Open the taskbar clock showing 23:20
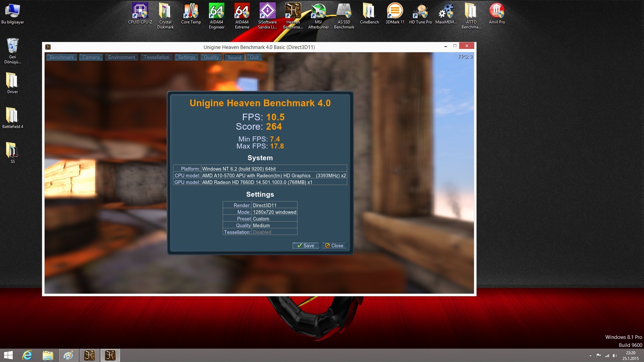 tap(631, 356)
